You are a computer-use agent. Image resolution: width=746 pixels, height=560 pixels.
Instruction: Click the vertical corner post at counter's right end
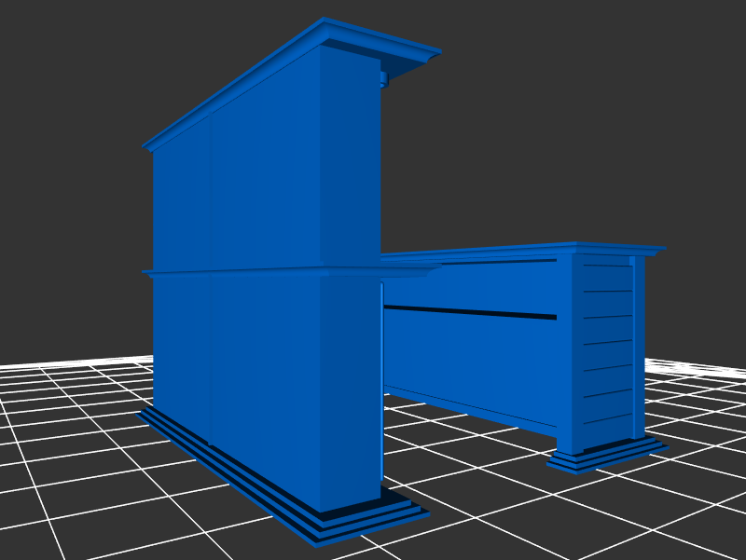[x=639, y=345]
